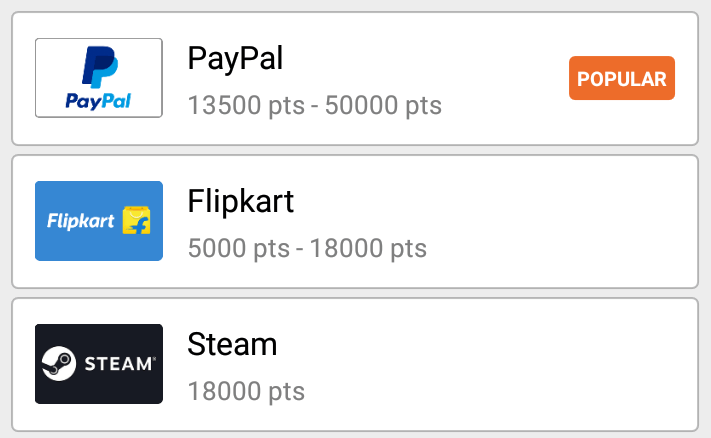Select the PayPal reward title

[x=236, y=59]
